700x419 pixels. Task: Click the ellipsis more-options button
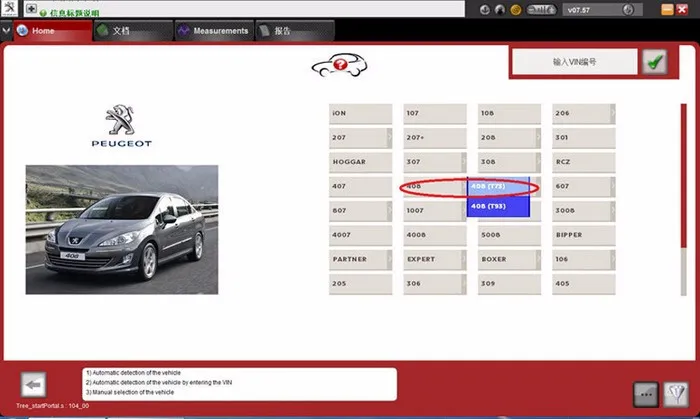point(646,394)
